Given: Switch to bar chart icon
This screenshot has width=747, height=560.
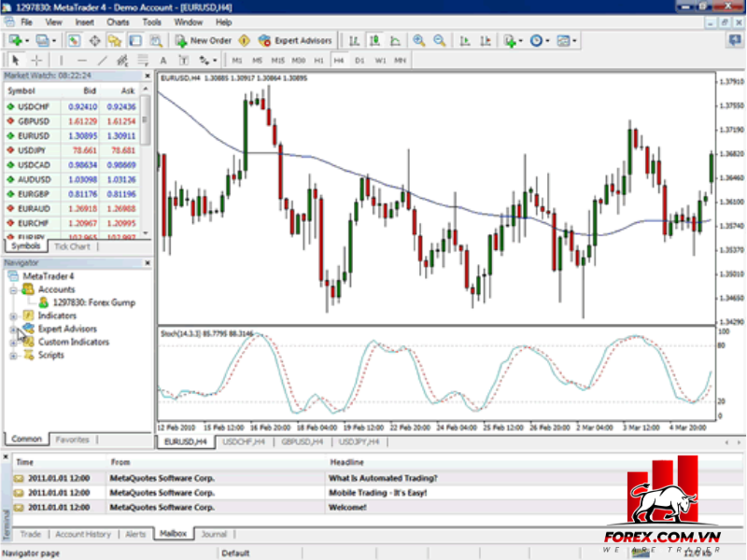Looking at the screenshot, I should coord(354,40).
